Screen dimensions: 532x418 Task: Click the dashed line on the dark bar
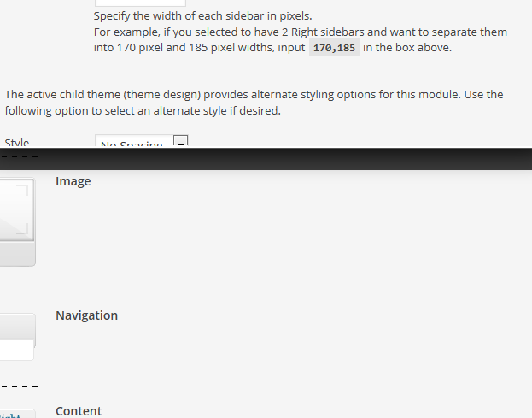point(18,156)
